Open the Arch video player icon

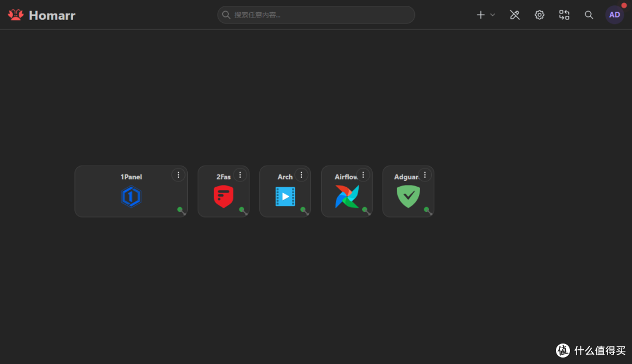click(x=286, y=197)
